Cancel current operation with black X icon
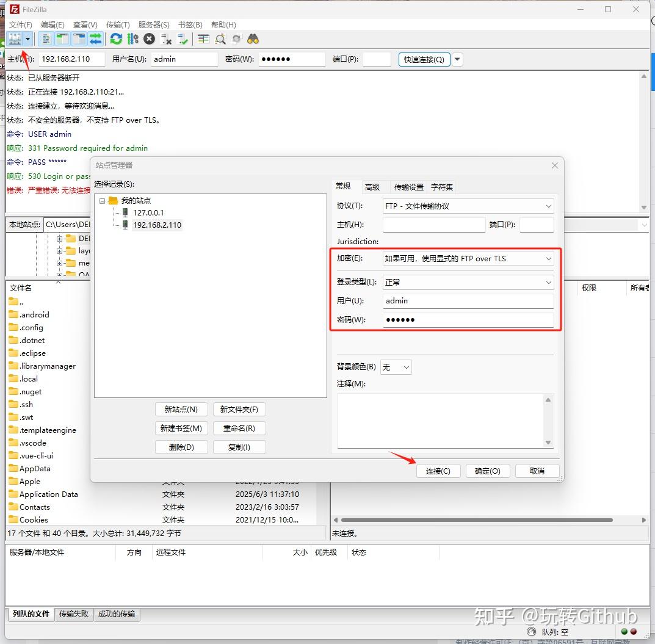This screenshot has height=644, width=655. tap(149, 39)
